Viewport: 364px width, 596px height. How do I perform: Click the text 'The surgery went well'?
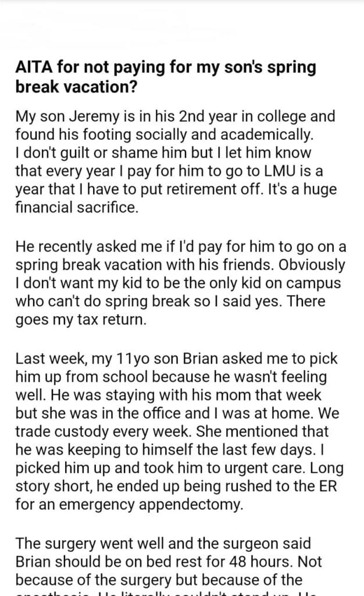tap(81, 544)
